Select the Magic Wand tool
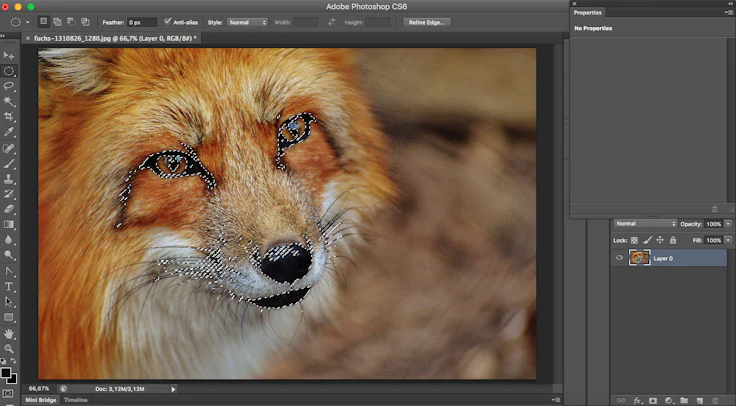Screen dimensions: 736x406 click(x=8, y=101)
